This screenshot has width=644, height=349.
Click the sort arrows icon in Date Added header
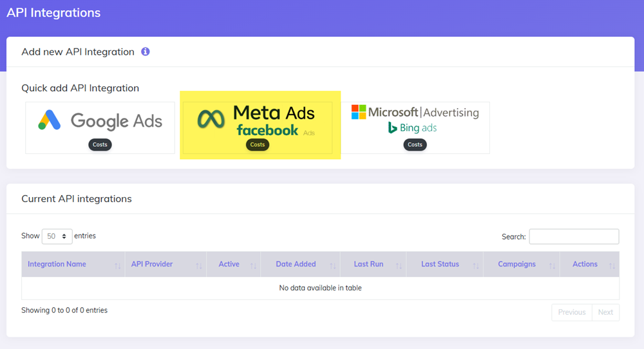(333, 266)
